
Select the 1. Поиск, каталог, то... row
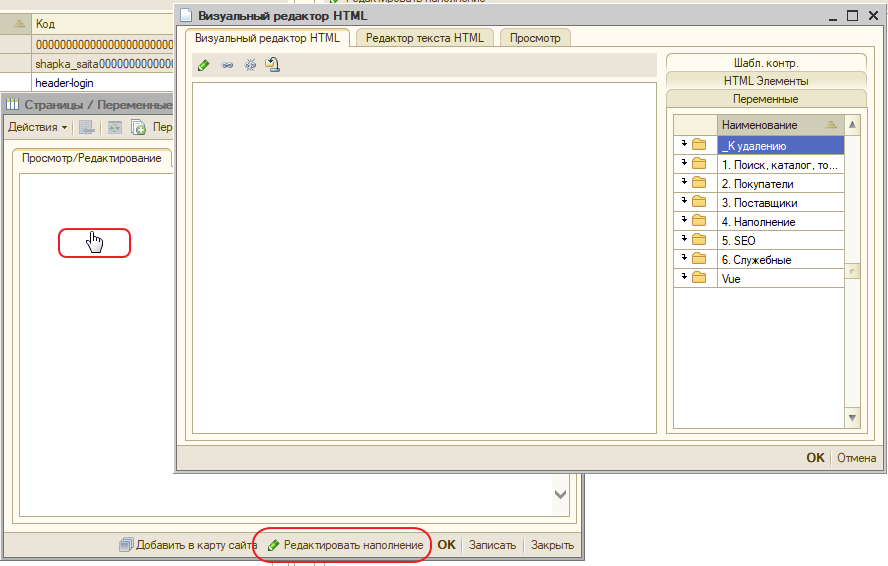pyautogui.click(x=759, y=165)
